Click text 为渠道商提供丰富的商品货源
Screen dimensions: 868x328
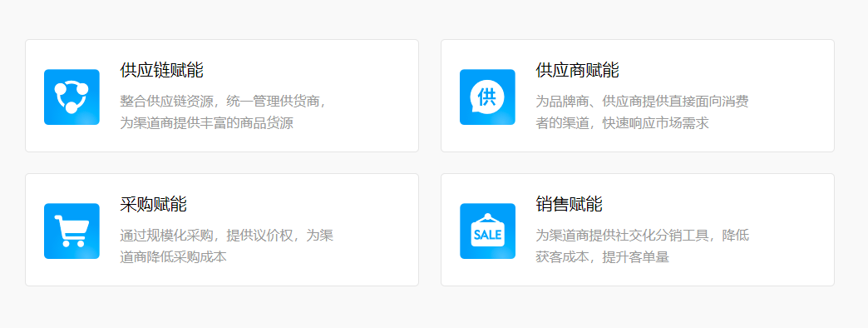click(x=206, y=123)
